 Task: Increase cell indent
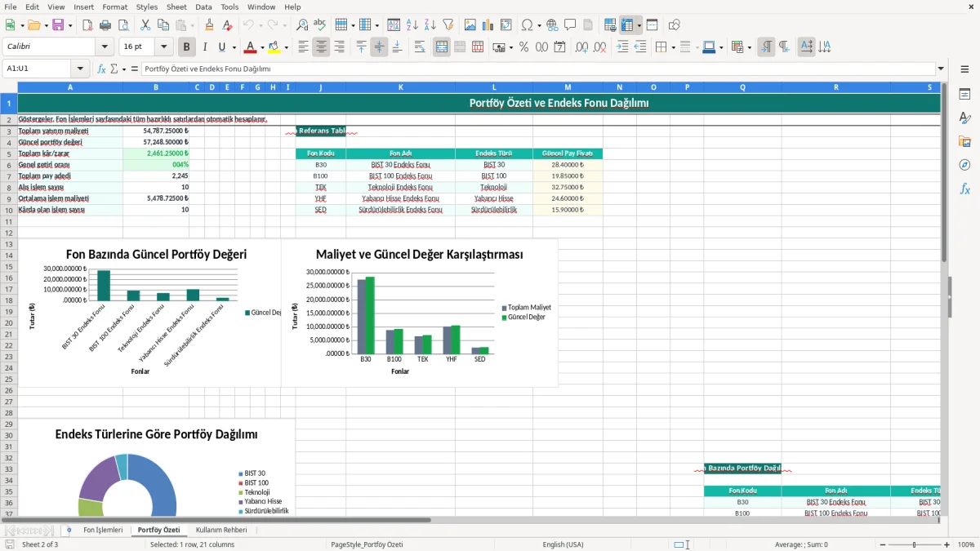(x=622, y=47)
